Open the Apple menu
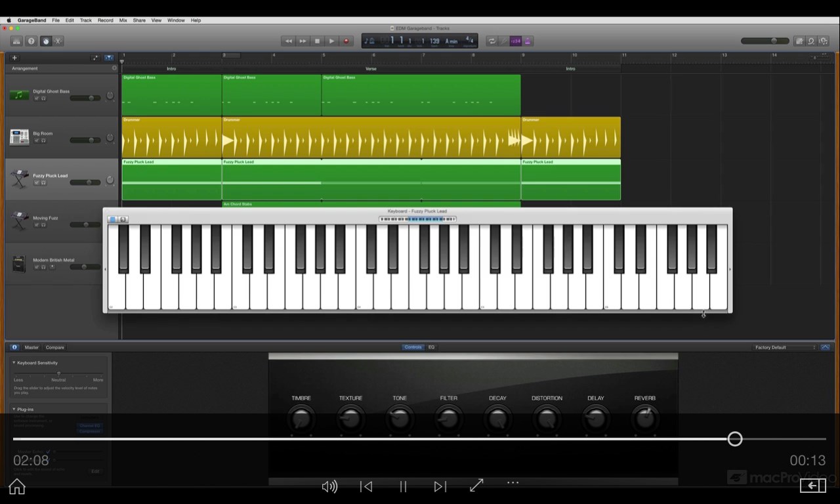This screenshot has height=504, width=840. [x=9, y=20]
